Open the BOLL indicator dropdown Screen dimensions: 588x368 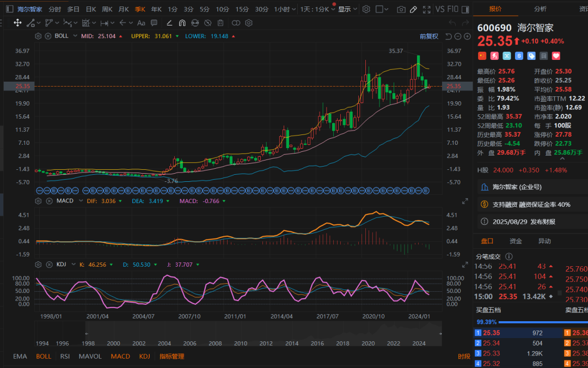pos(75,36)
